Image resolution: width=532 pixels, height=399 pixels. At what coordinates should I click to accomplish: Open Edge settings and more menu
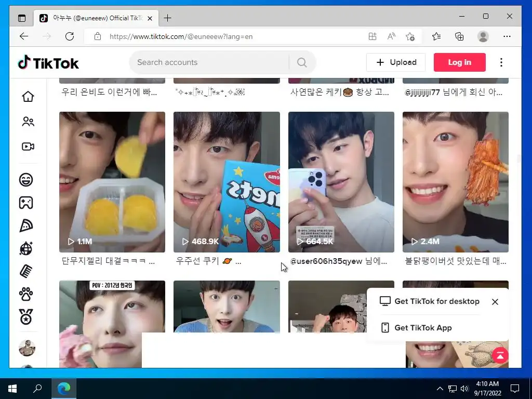pos(507,36)
